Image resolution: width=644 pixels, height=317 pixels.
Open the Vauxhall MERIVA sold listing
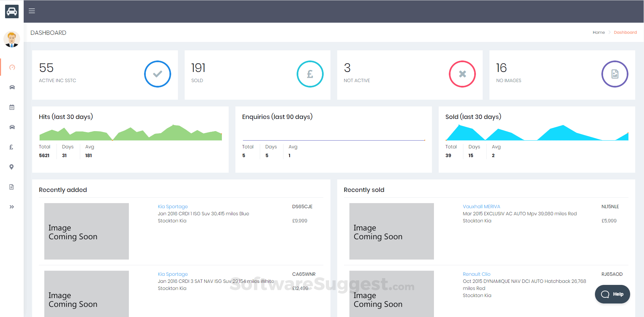(481, 206)
